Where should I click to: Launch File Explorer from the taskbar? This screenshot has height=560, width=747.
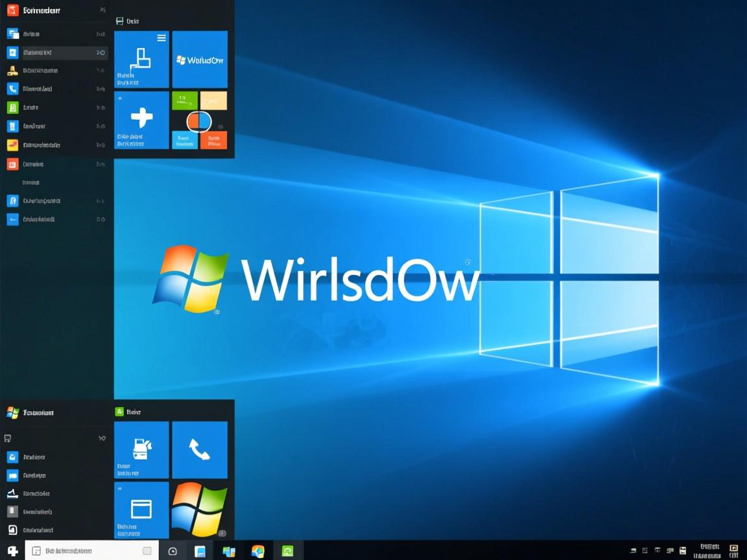(200, 550)
